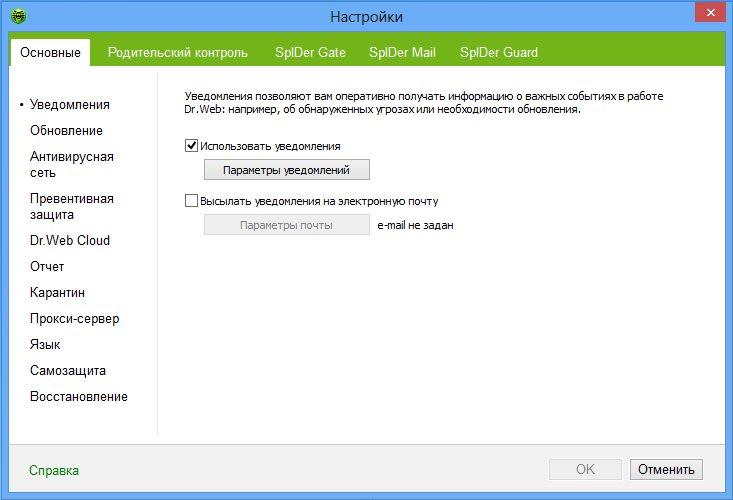Select Антивирусная сеть in sidebar
The width and height of the screenshot is (733, 500).
click(x=72, y=164)
